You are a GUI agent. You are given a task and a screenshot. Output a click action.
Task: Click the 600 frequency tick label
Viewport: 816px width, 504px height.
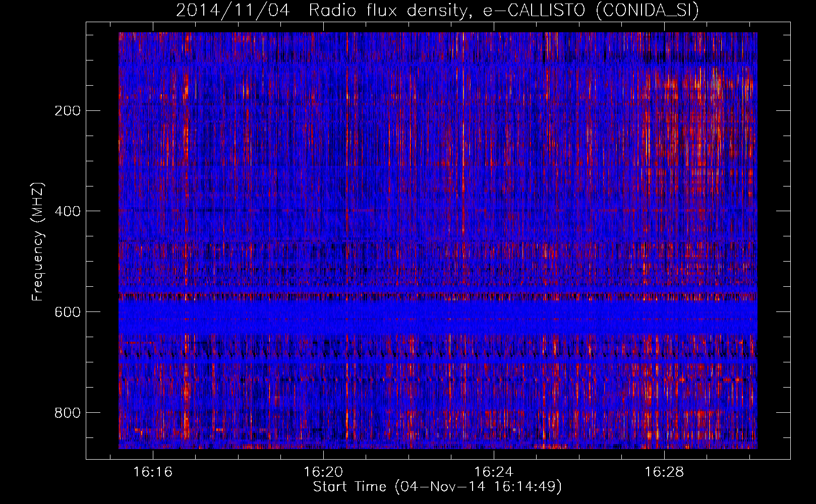tap(68, 311)
